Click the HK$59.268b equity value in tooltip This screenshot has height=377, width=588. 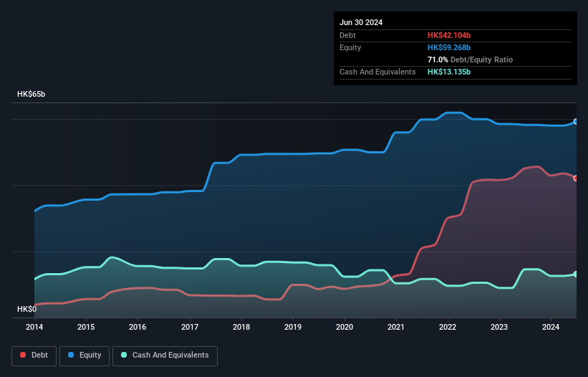(x=449, y=47)
